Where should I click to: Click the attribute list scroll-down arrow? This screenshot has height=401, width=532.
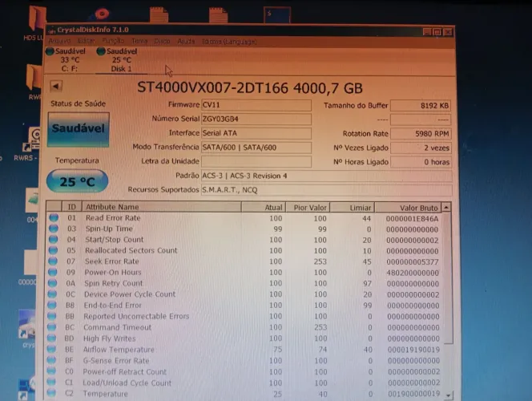449,395
